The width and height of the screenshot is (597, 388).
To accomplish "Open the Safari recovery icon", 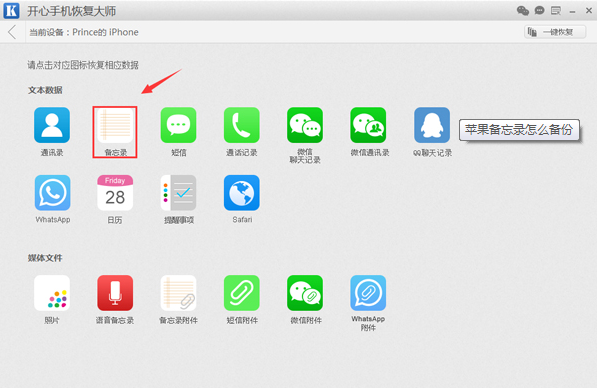I will 242,193.
